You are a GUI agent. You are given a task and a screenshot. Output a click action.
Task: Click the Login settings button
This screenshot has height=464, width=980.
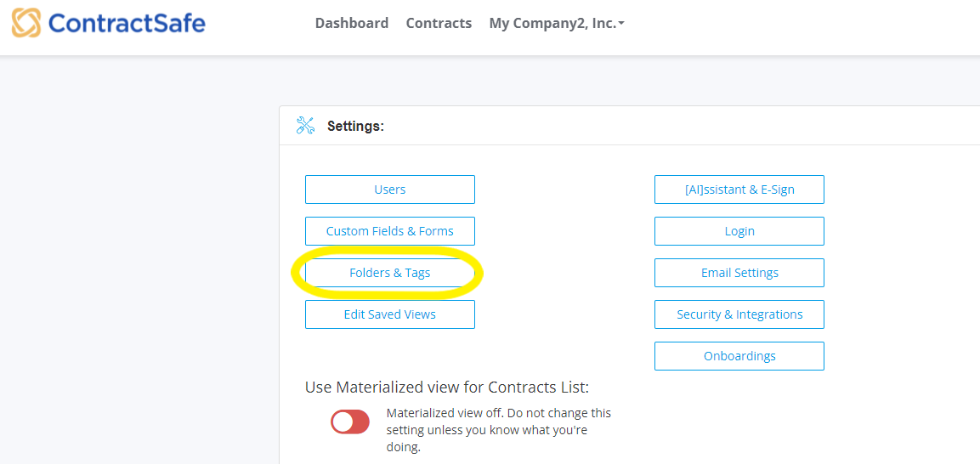(x=739, y=231)
